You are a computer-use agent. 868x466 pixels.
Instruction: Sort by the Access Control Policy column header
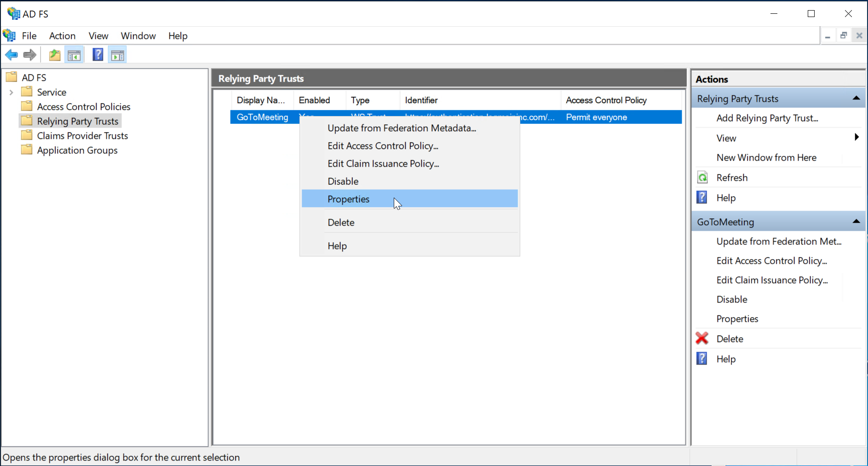(606, 100)
